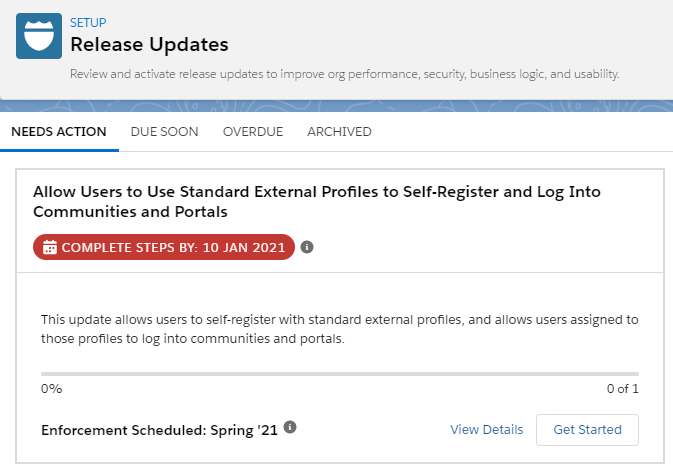Select the Overdue tab
The height and width of the screenshot is (473, 673).
pyautogui.click(x=253, y=132)
